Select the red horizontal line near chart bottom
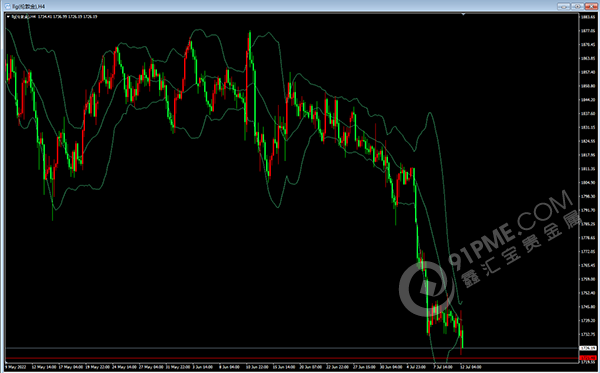The height and width of the screenshot is (373, 600). coord(292,358)
